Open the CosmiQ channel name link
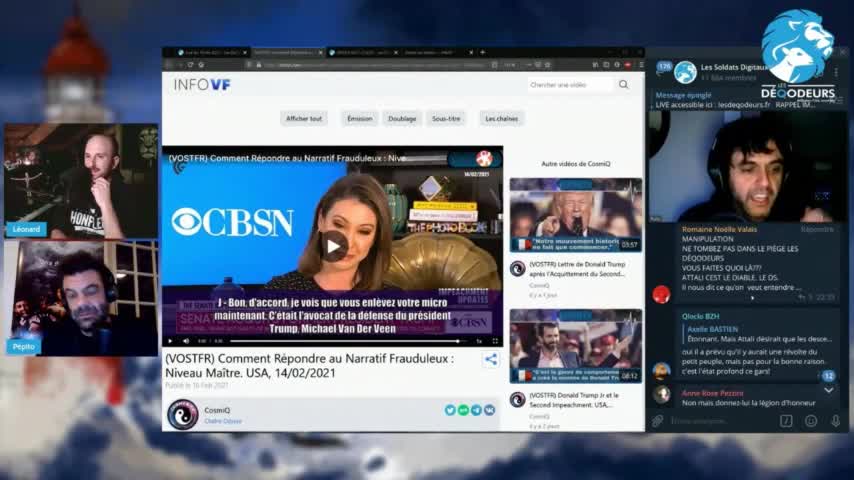The image size is (854, 480). click(217, 410)
